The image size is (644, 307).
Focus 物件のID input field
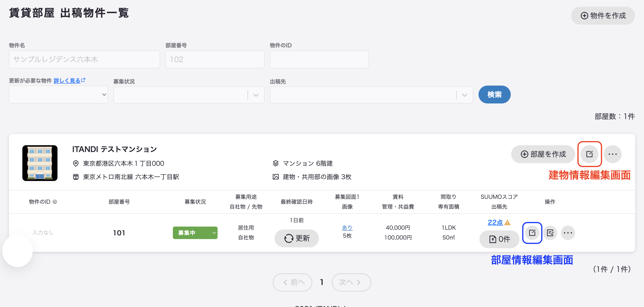point(319,59)
